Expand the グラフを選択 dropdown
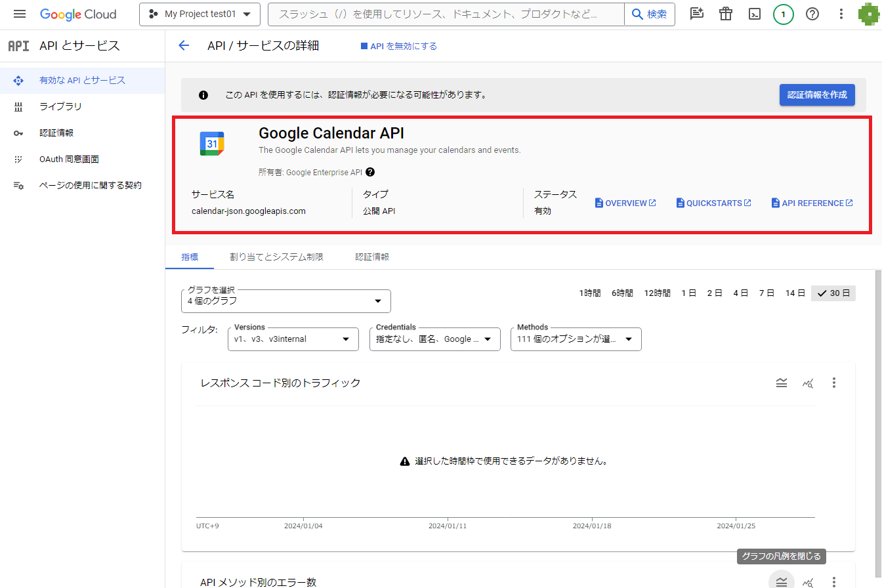The width and height of the screenshot is (882, 588). [x=286, y=301]
